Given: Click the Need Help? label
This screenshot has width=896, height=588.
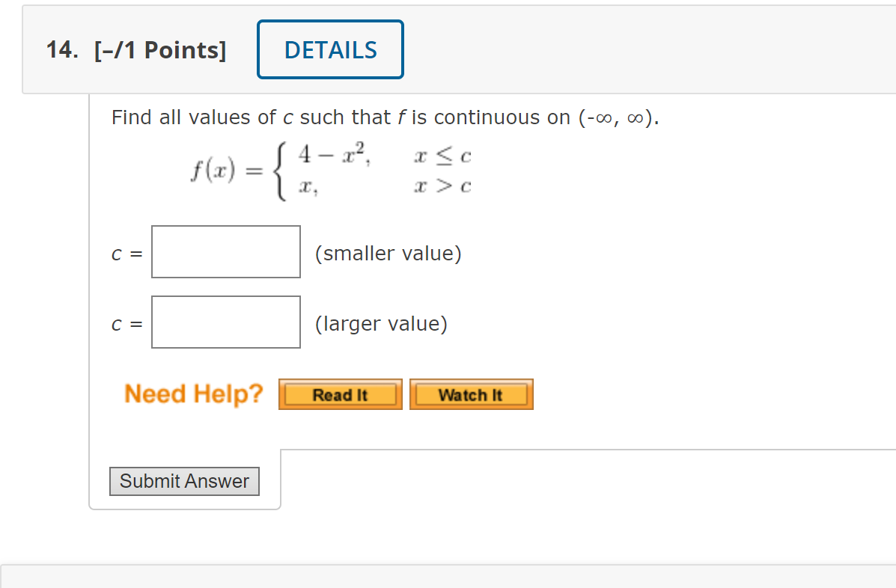Looking at the screenshot, I should click(x=194, y=394).
